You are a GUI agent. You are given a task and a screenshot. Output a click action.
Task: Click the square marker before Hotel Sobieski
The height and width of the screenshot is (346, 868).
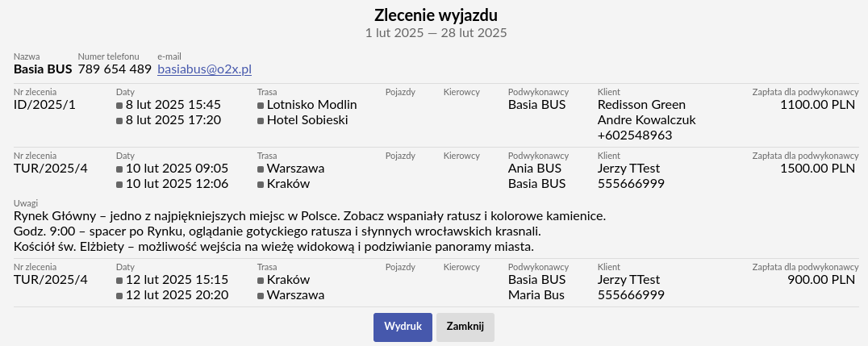tap(261, 121)
